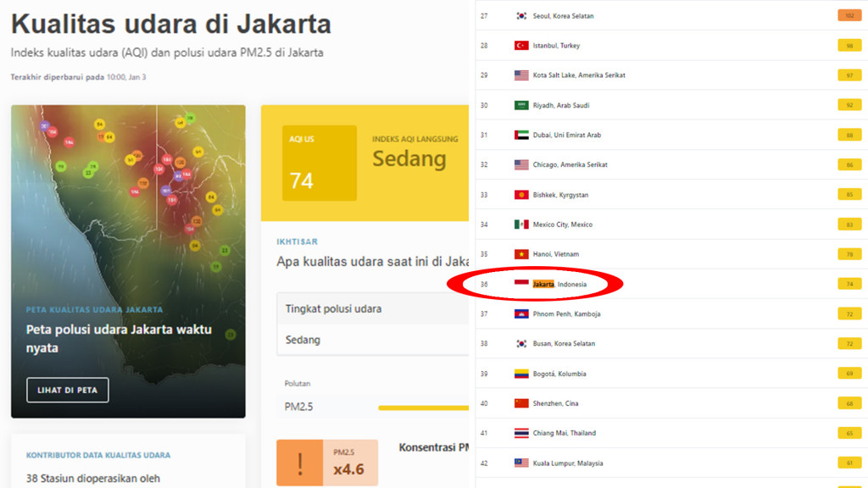Open the Jakarta, Indonesia ranking link
Screen dimensions: 868x488
pos(559,285)
